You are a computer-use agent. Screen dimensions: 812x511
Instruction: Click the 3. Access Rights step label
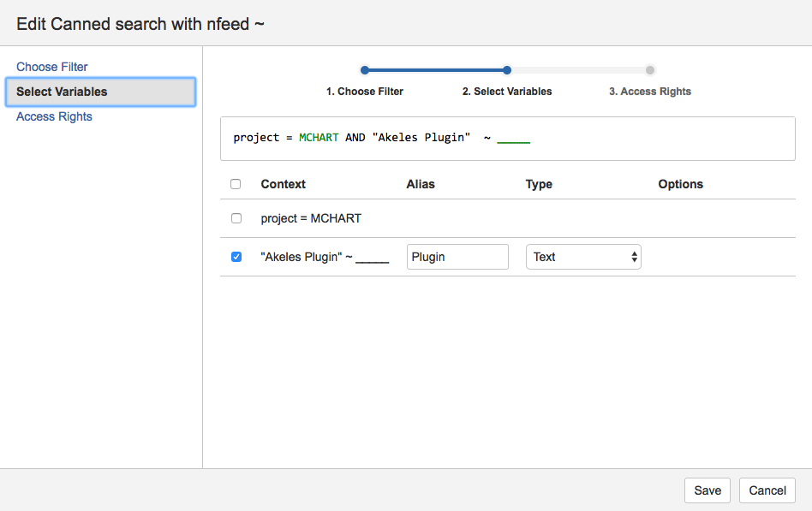tap(649, 91)
